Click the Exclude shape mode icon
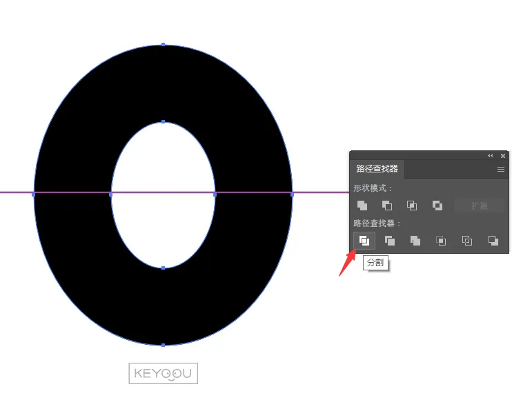This screenshot has width=532, height=400. [x=437, y=206]
